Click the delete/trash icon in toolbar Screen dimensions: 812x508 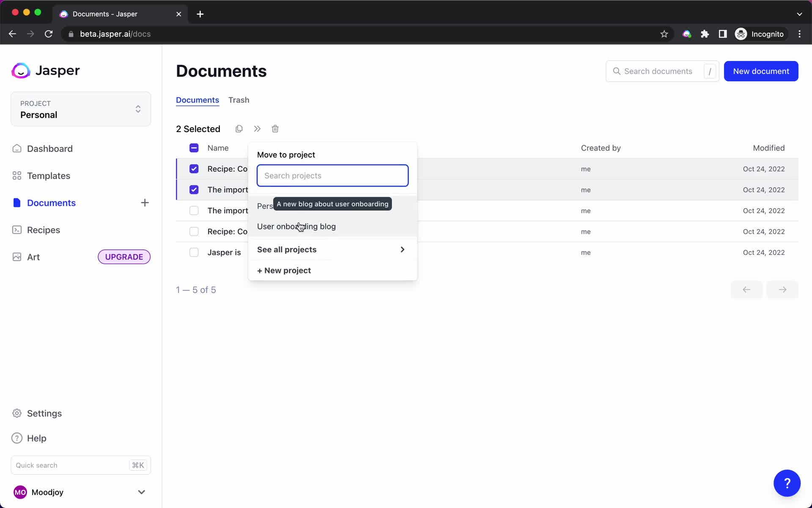[x=275, y=129]
